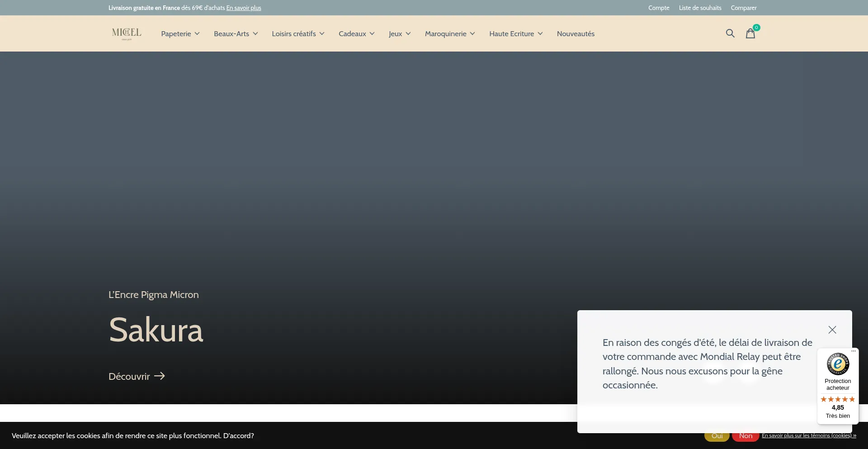This screenshot has width=868, height=449.
Task: Click En savoir plus shipping link
Action: tap(244, 8)
